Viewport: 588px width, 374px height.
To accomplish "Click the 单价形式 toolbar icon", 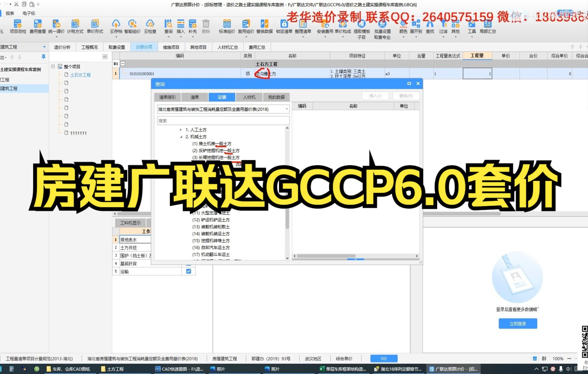I will pyautogui.click(x=95, y=27).
